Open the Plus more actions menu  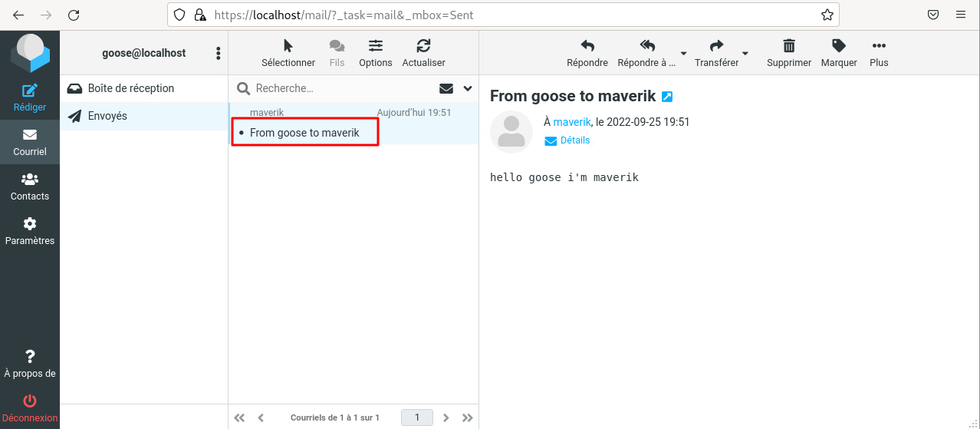point(879,47)
